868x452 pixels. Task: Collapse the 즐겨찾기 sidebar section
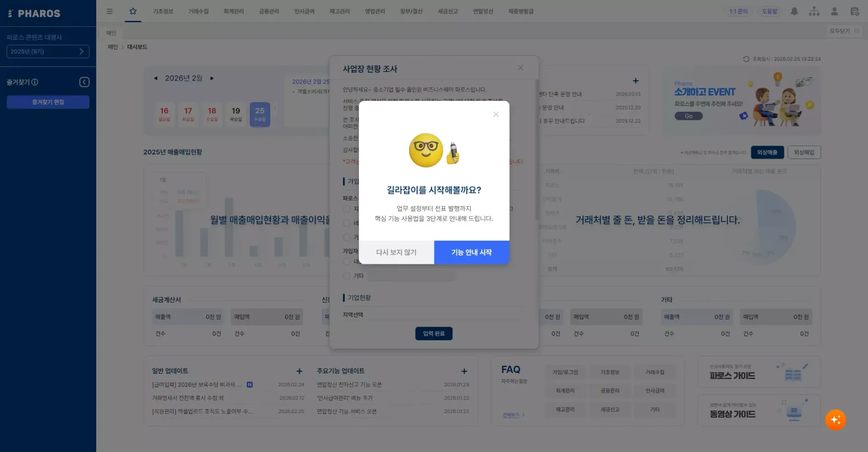pos(84,82)
